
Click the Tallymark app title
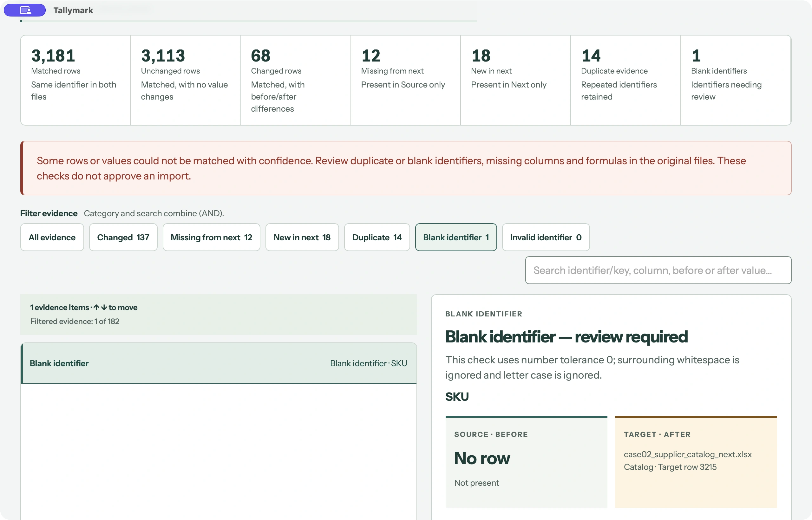click(x=73, y=10)
